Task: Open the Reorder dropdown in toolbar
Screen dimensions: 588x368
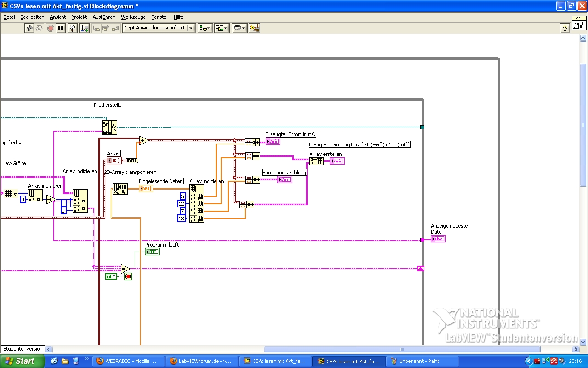Action: pos(239,28)
